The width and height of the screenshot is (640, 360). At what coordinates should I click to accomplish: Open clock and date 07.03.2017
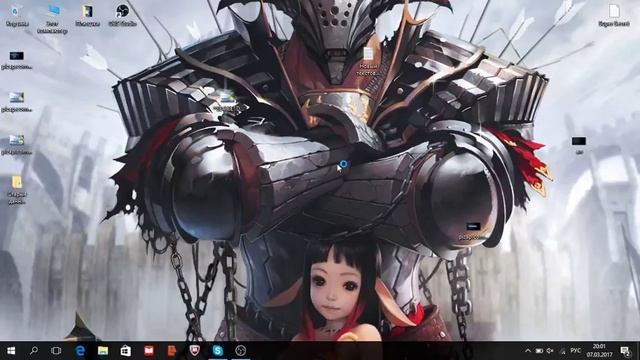[x=599, y=351]
